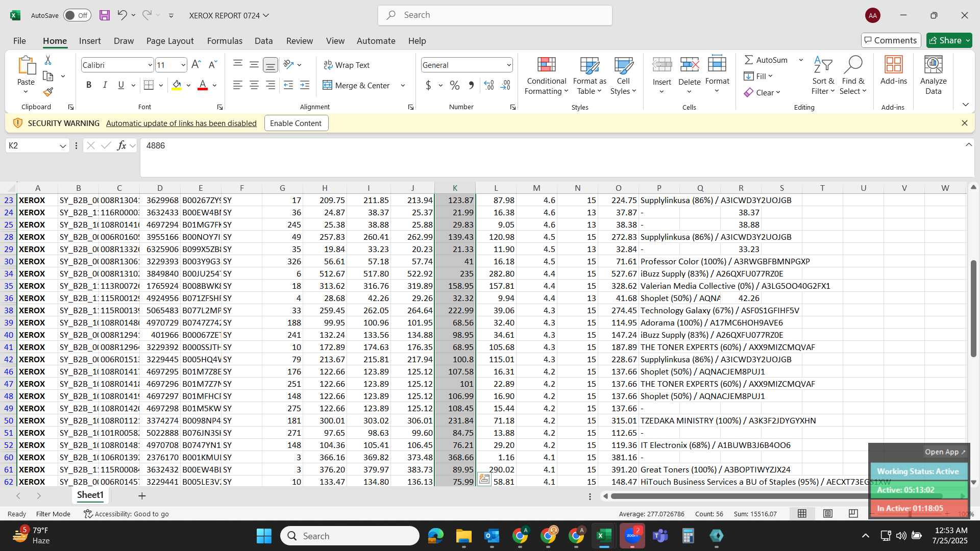Toggle AutoSave switch
The width and height of the screenshot is (980, 551).
tap(77, 15)
